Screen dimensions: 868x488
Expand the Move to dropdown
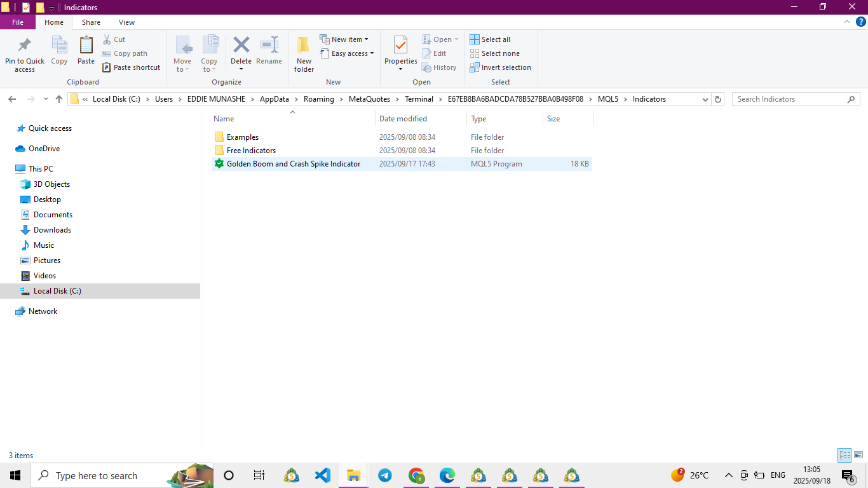click(182, 69)
